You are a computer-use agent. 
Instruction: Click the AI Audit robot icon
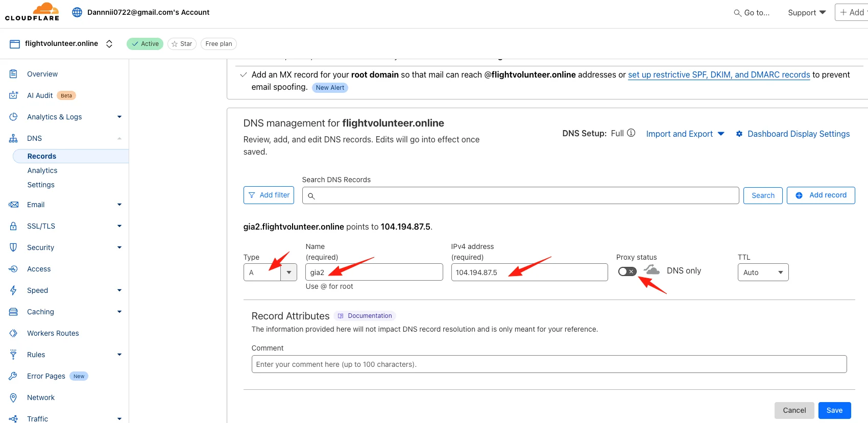[x=14, y=95]
